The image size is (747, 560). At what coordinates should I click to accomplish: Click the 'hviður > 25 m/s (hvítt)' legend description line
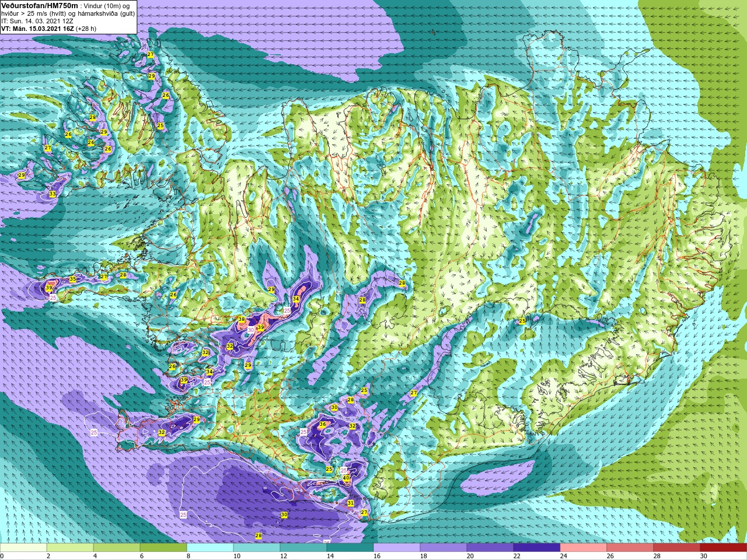68,13
